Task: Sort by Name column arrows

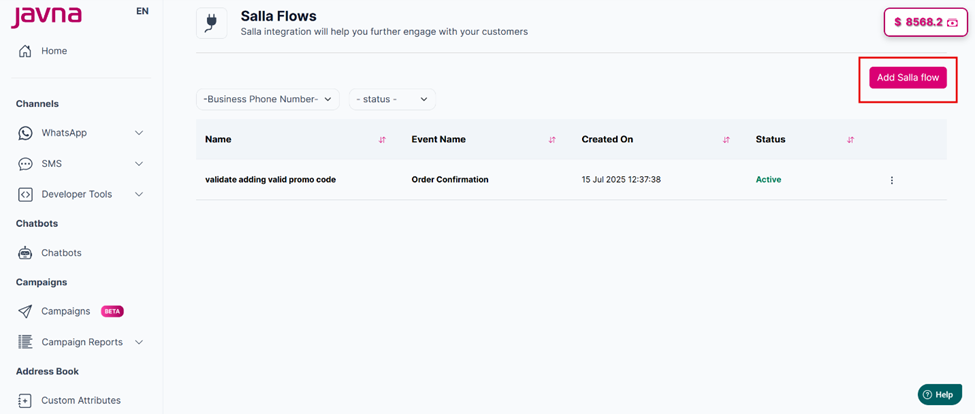Action: (x=382, y=140)
